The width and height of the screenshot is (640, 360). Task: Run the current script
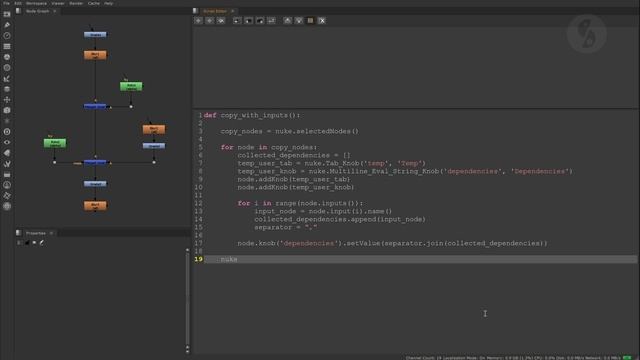tap(271, 20)
